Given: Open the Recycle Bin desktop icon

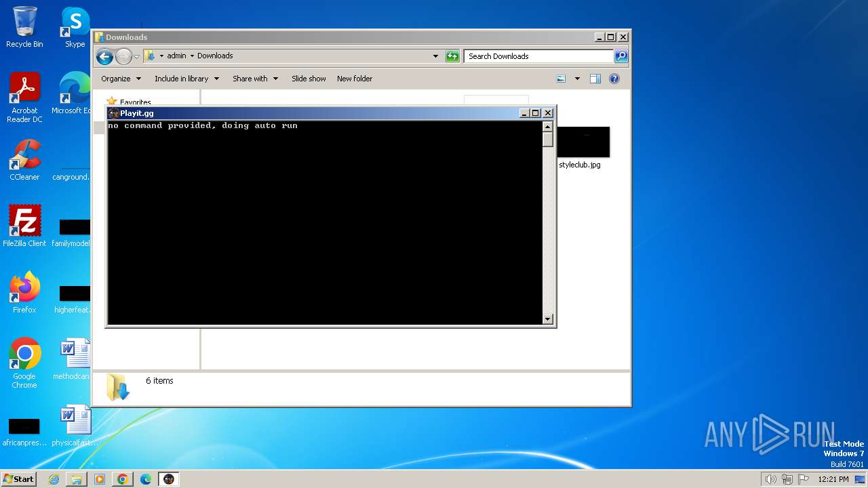Looking at the screenshot, I should (24, 27).
